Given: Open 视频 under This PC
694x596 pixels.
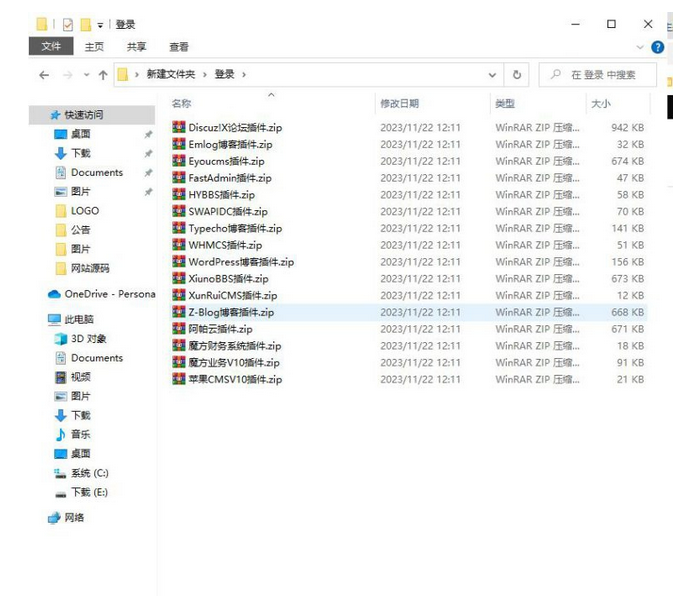Looking at the screenshot, I should click(81, 377).
